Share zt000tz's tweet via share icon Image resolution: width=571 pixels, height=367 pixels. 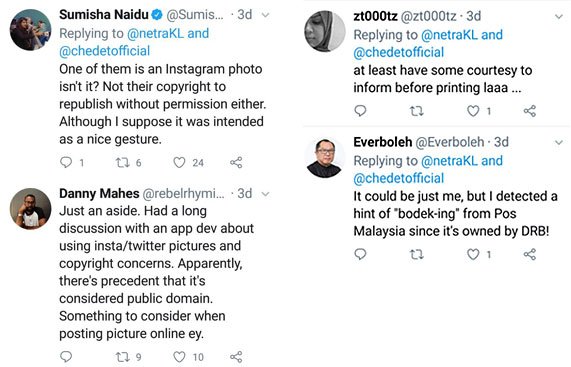[530, 111]
